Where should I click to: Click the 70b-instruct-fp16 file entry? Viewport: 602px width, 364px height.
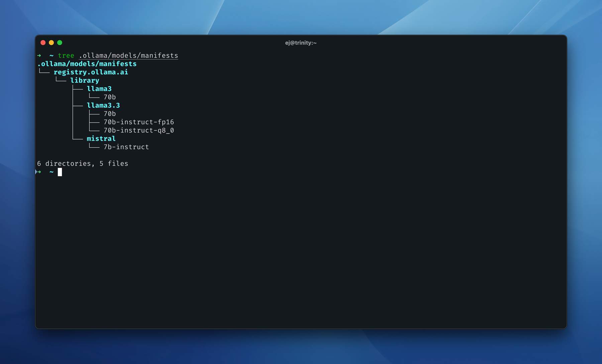tap(138, 122)
